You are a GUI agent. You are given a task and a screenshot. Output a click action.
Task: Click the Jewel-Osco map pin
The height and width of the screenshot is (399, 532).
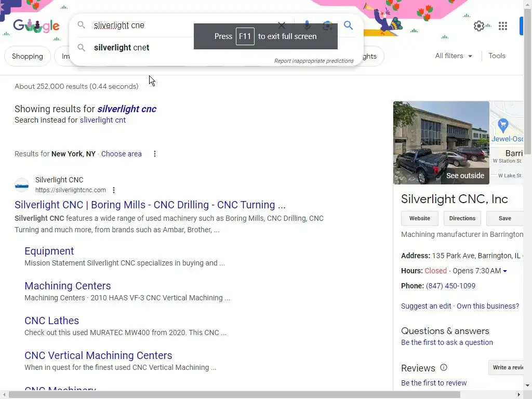click(x=503, y=125)
